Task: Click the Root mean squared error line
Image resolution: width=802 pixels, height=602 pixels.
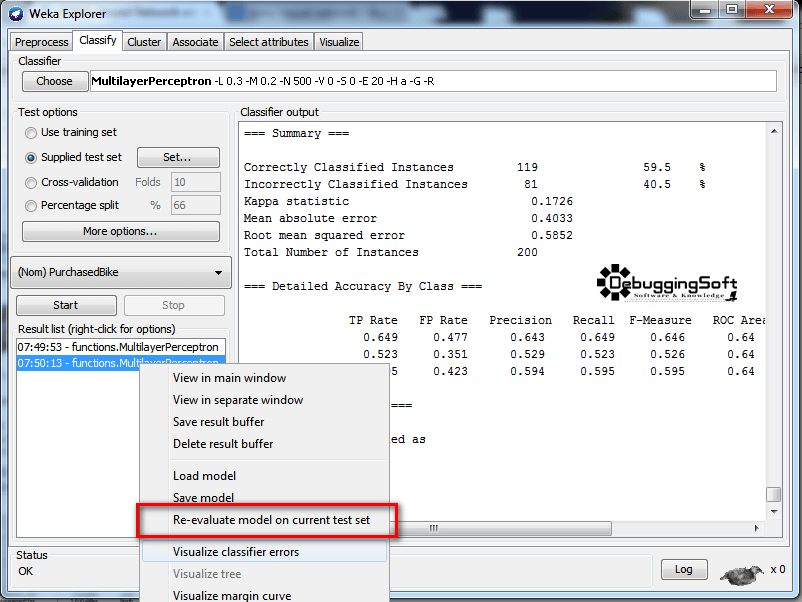Action: coord(408,235)
